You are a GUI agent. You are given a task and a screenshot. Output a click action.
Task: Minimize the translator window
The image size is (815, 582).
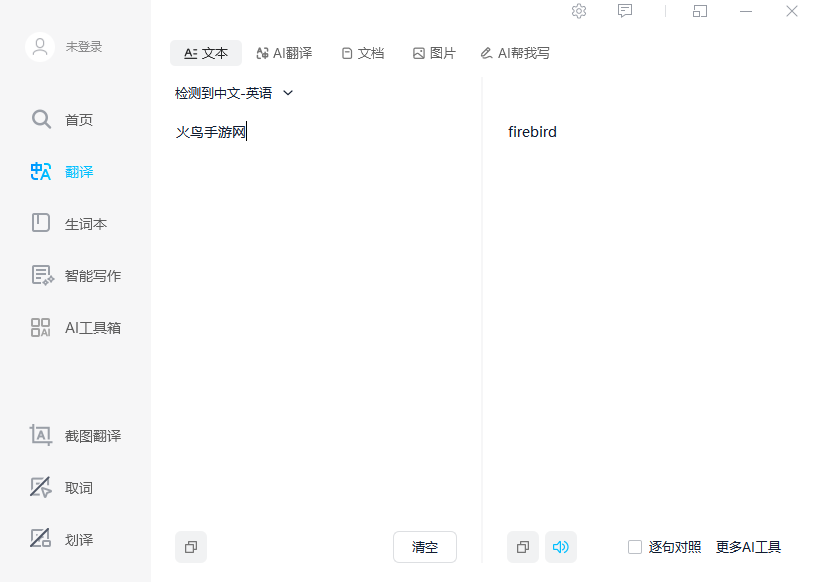coord(746,11)
